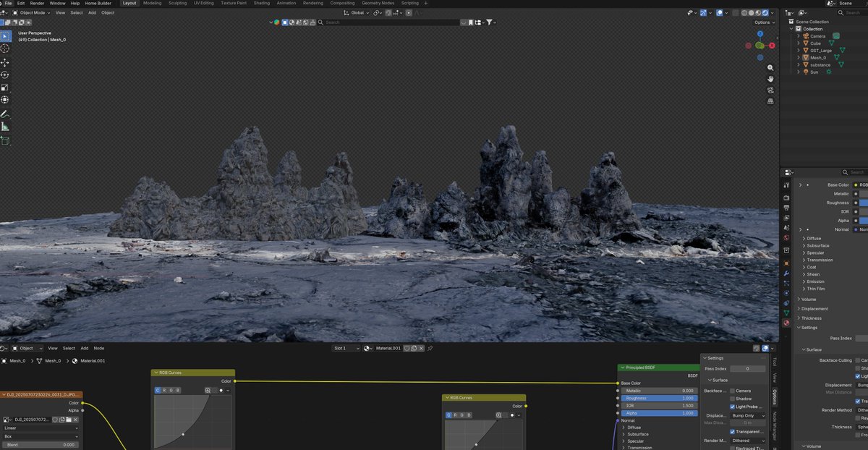Activate the Move tool

5,62
